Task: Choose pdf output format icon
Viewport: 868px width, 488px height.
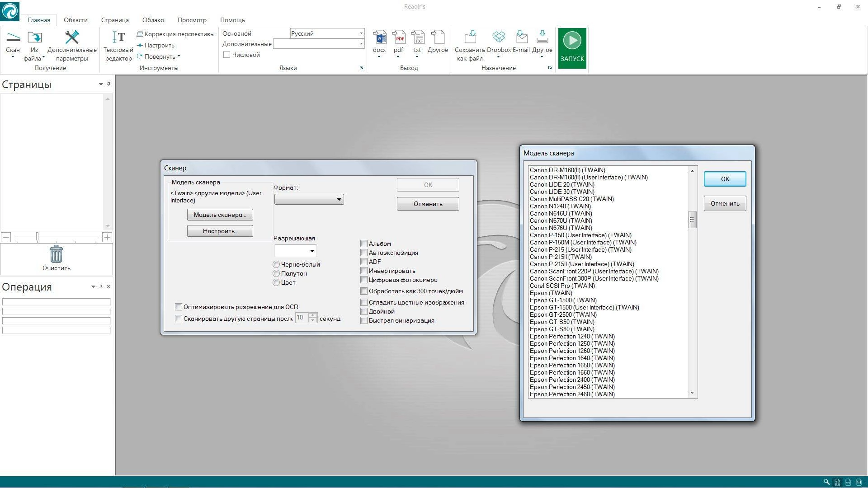Action: pos(398,38)
